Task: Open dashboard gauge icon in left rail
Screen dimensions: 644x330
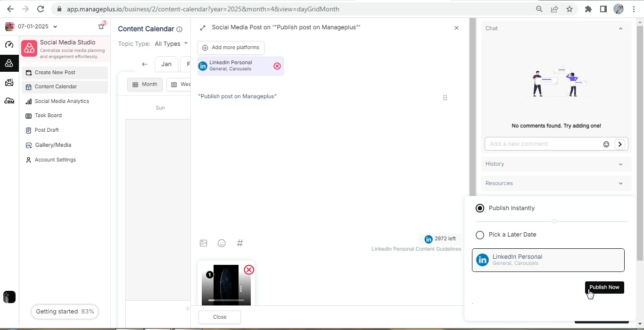Action: point(9,45)
